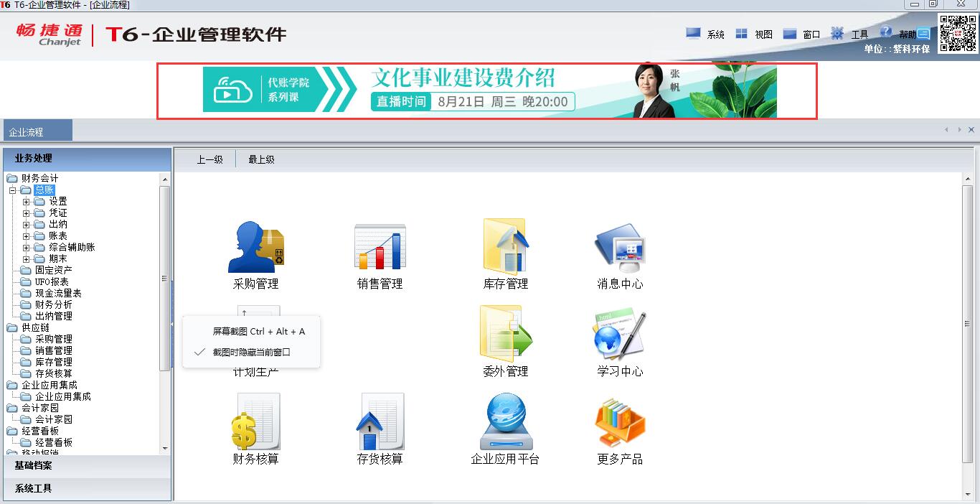The width and height of the screenshot is (980, 504).
Task: Select 采购管理 under 供应链 in tree
Action: coord(54,340)
